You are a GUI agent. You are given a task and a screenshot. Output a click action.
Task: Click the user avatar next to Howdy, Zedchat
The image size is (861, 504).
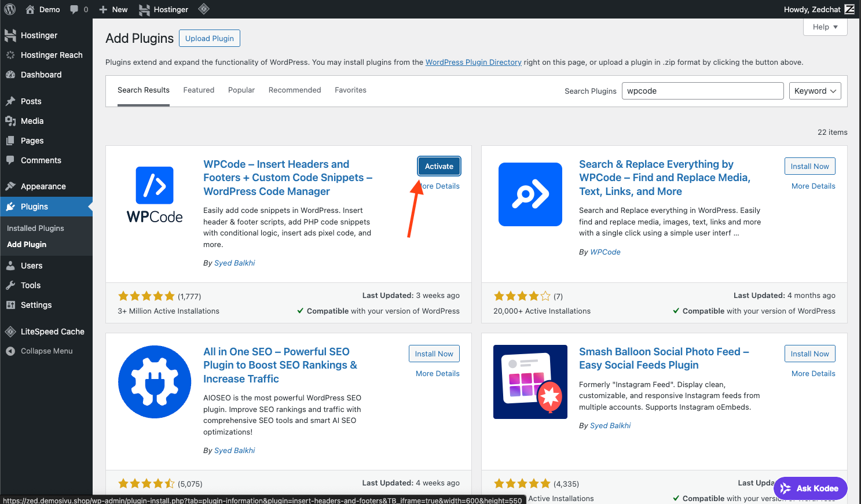click(x=849, y=9)
